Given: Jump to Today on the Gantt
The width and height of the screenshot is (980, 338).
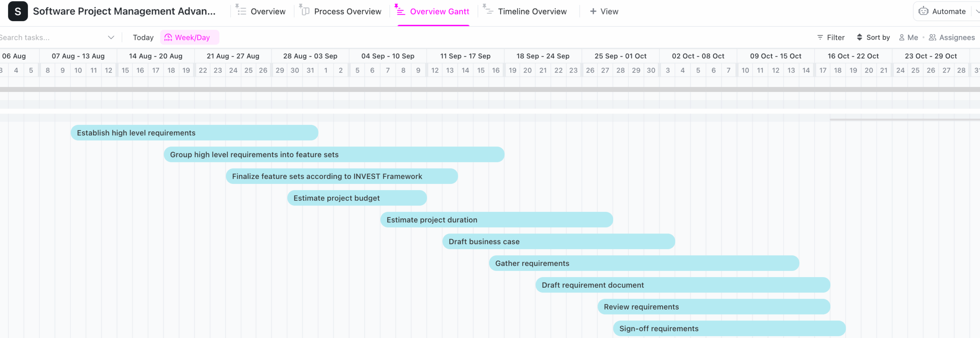Looking at the screenshot, I should pos(143,38).
